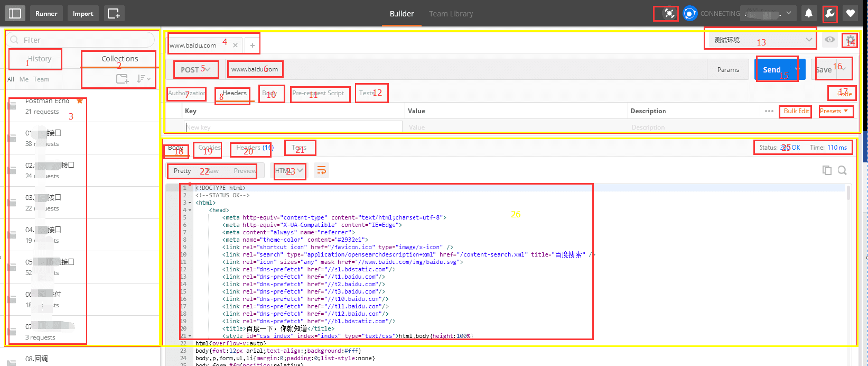Click the three-dots icon in headers table
Image resolution: width=868 pixels, height=366 pixels.
769,111
